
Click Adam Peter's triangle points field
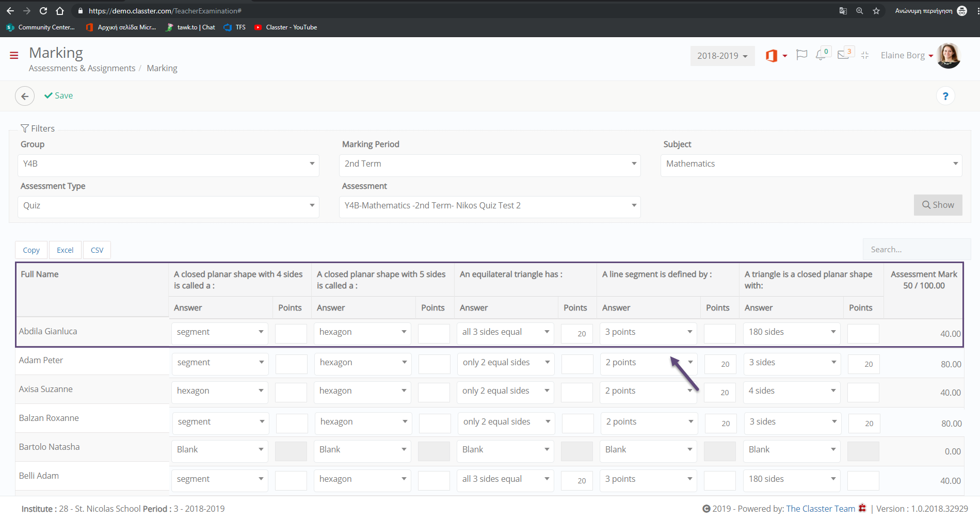coord(864,364)
